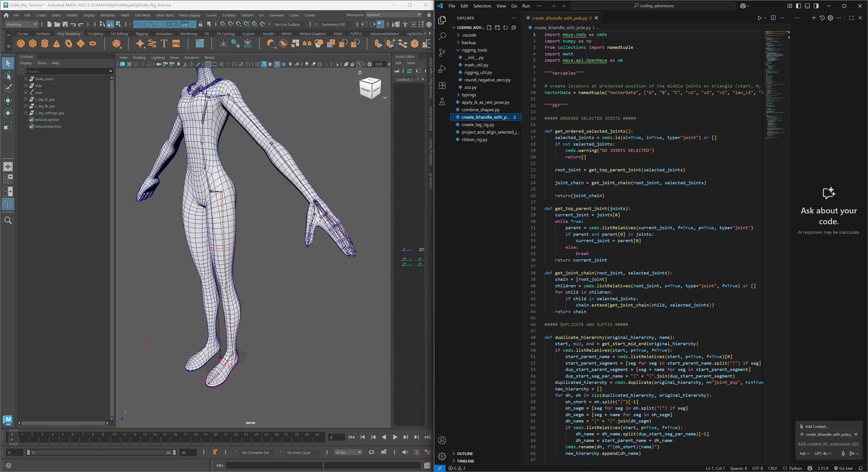Pick the Paint Selection tool in toolbox
This screenshot has height=472, width=868.
pyautogui.click(x=8, y=88)
